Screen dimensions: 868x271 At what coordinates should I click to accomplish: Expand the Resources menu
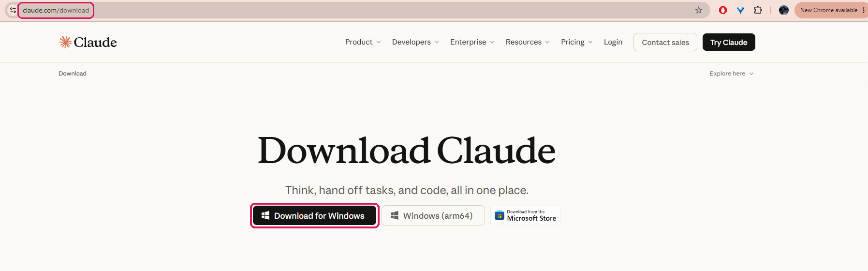click(528, 42)
